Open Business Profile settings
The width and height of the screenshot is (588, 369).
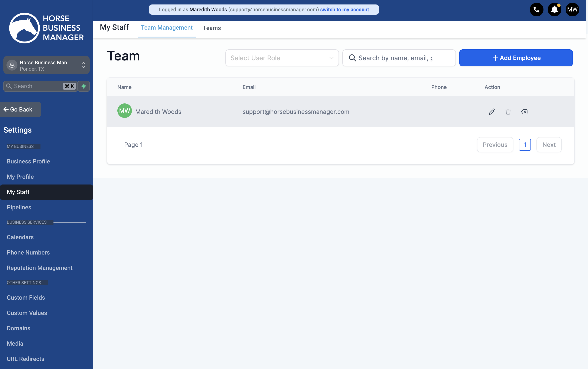28,162
